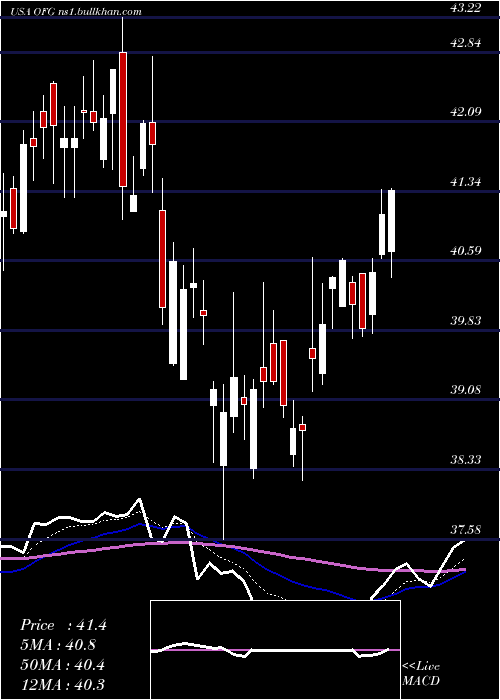Click the 38.33 price axis label

466,460
